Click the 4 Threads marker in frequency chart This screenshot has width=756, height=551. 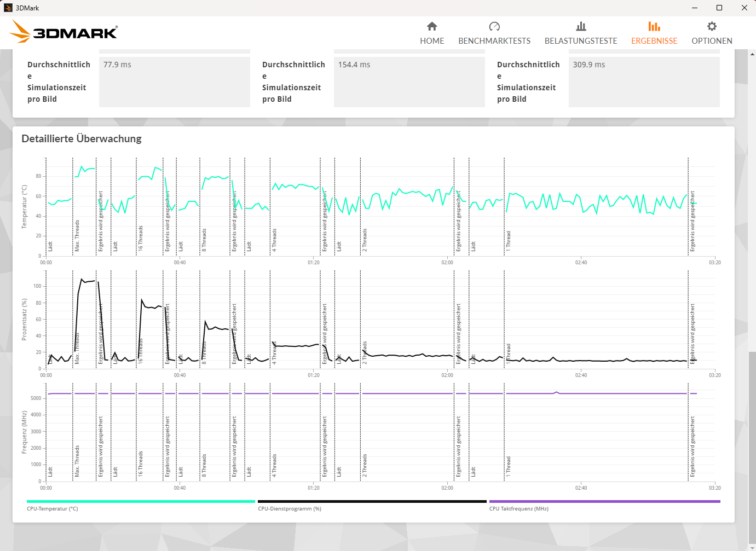click(x=274, y=466)
